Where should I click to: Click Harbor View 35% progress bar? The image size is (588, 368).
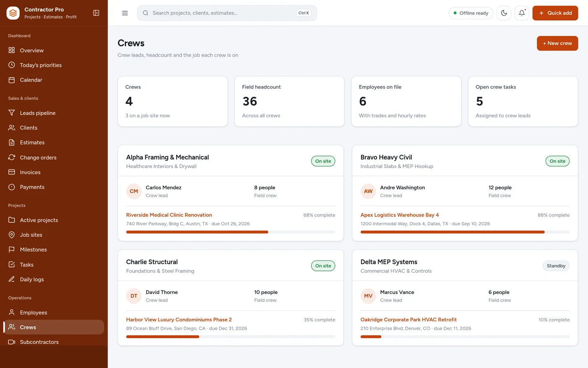pyautogui.click(x=231, y=337)
